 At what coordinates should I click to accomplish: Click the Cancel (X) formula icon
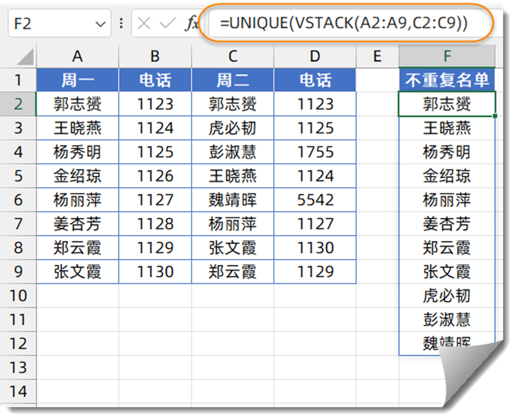(x=144, y=24)
